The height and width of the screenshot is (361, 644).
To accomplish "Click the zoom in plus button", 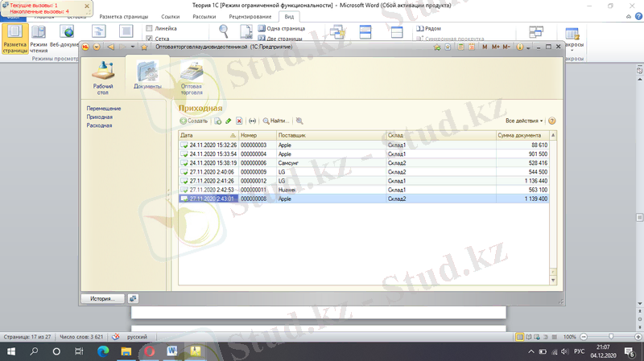I will (638, 337).
